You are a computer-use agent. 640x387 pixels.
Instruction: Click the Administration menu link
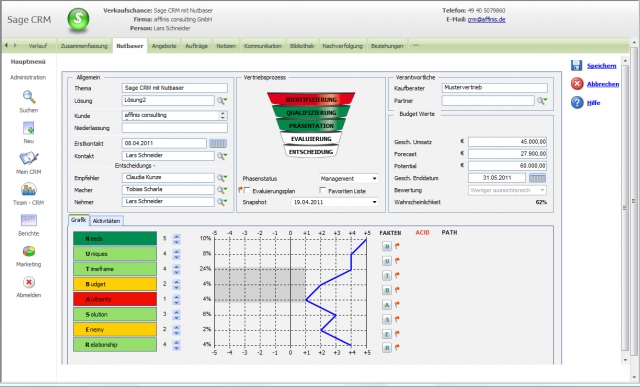click(x=28, y=77)
